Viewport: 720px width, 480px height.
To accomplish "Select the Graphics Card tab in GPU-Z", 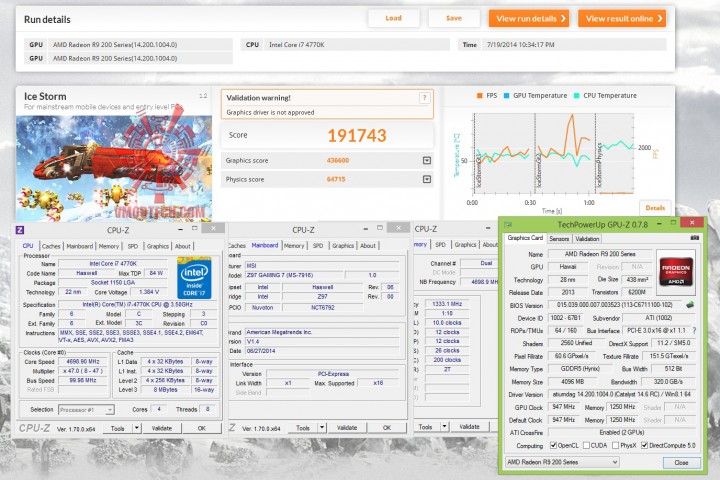I will 525,238.
